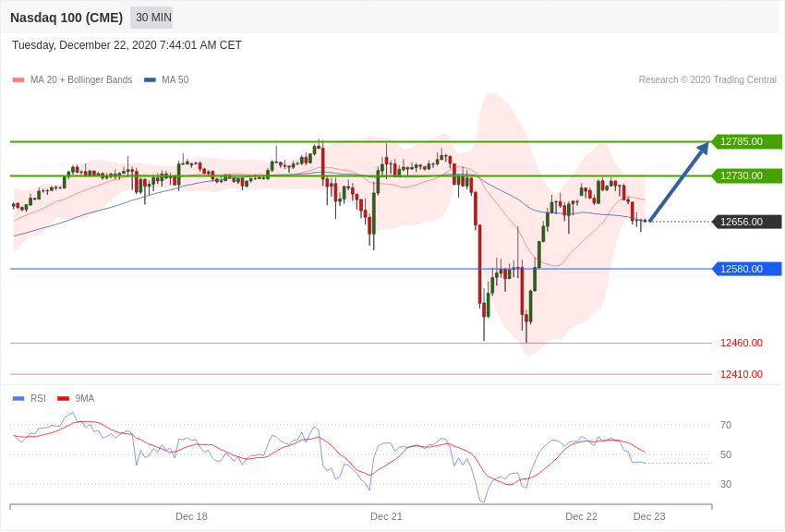The width and height of the screenshot is (785, 532).
Task: Click the MA 50 legend label
Action: (x=175, y=79)
